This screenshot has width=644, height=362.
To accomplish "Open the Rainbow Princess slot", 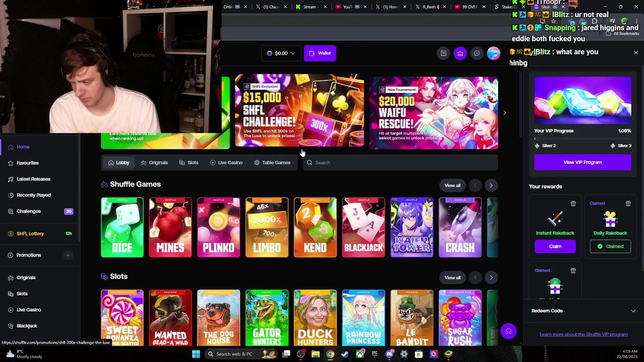I will tap(364, 318).
